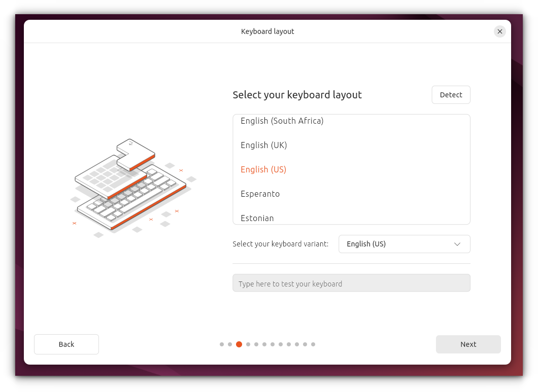Click the Keyboard layout title bar
This screenshot has width=538, height=392.
267,31
